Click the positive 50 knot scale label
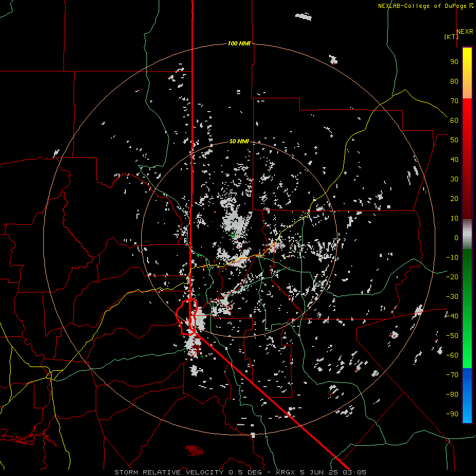Viewport: 476px width, 476px height. [454, 140]
